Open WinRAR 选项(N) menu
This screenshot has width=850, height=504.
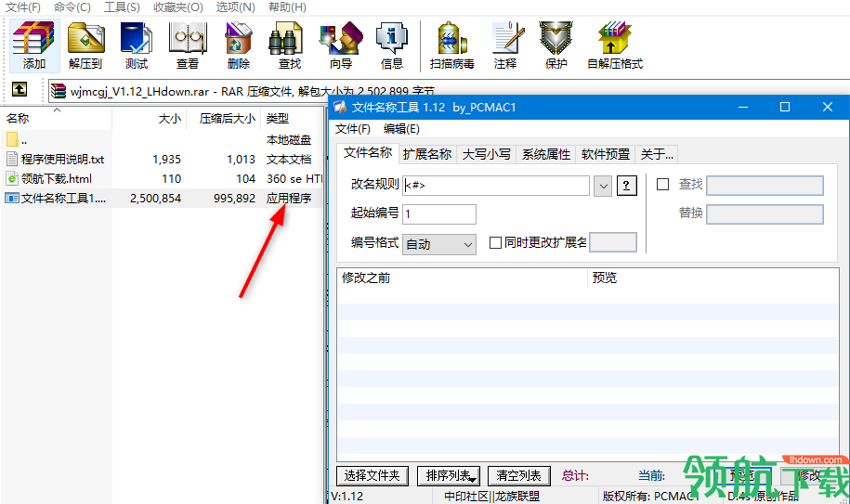235,7
